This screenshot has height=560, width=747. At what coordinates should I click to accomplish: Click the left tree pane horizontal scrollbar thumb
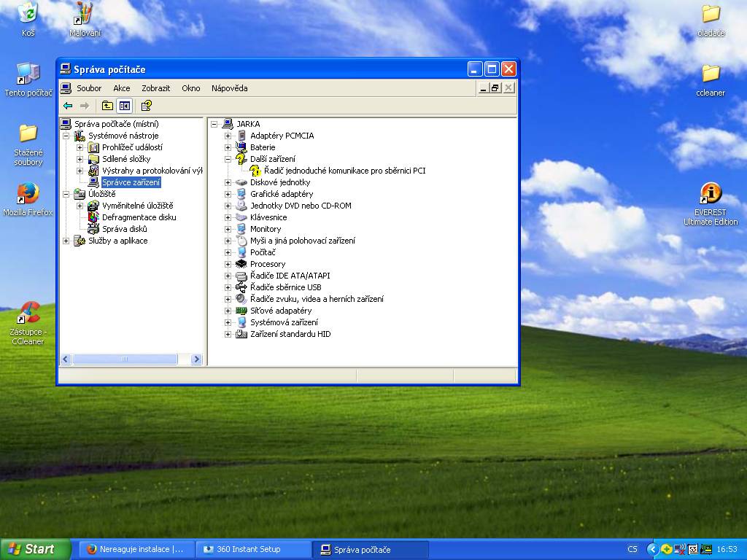pos(125,359)
